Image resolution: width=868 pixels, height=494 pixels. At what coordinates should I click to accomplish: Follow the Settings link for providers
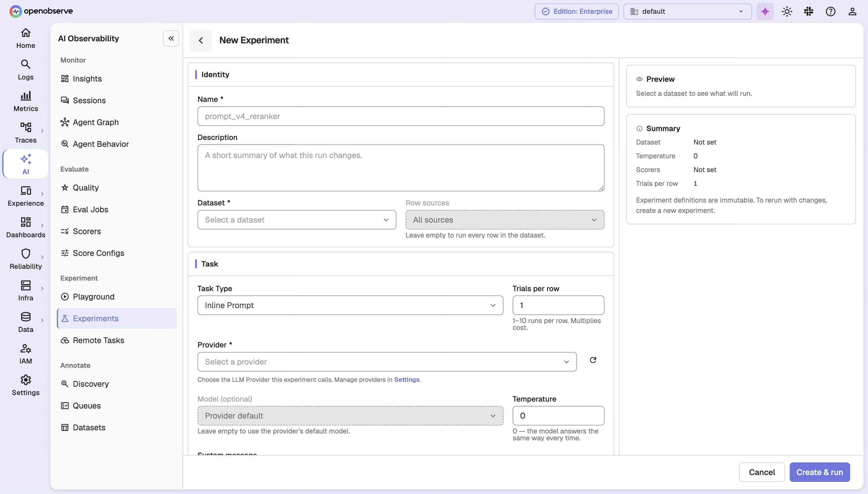point(406,380)
